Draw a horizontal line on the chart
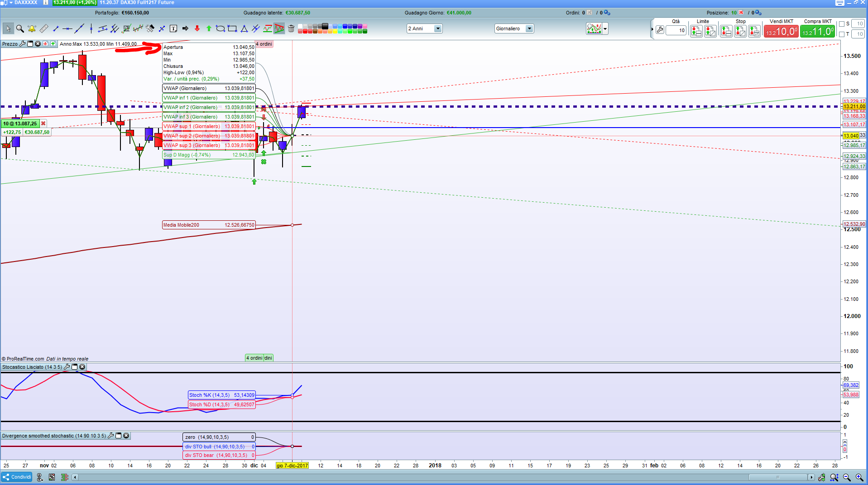The image size is (868, 485). click(x=67, y=29)
